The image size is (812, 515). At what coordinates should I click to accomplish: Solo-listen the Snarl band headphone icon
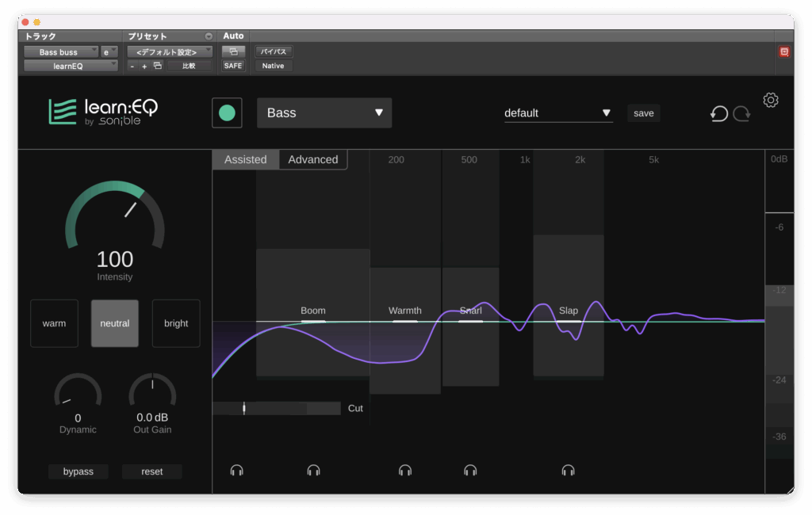coord(470,470)
